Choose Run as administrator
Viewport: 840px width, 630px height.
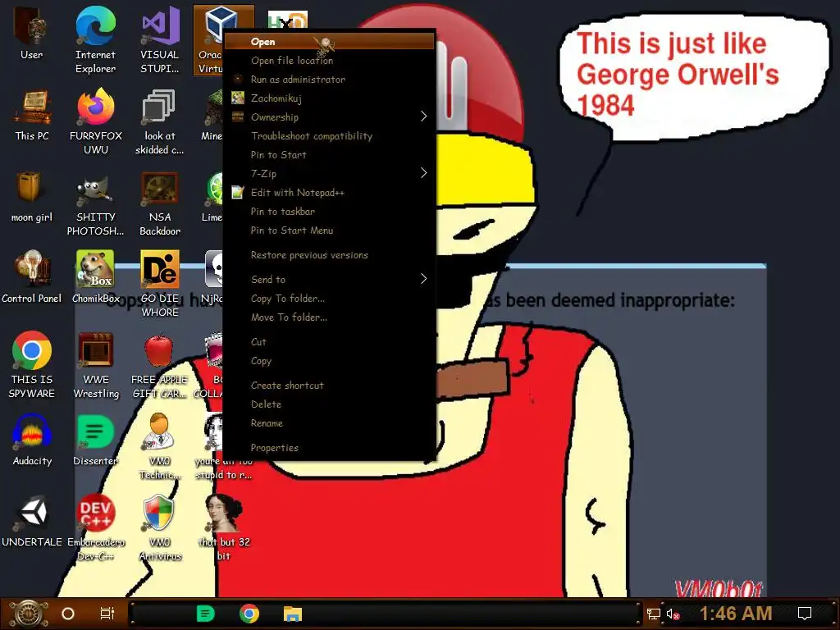click(x=329, y=80)
